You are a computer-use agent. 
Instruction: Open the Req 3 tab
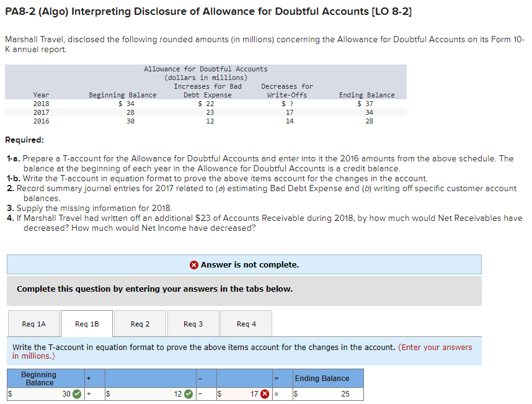[x=193, y=323]
